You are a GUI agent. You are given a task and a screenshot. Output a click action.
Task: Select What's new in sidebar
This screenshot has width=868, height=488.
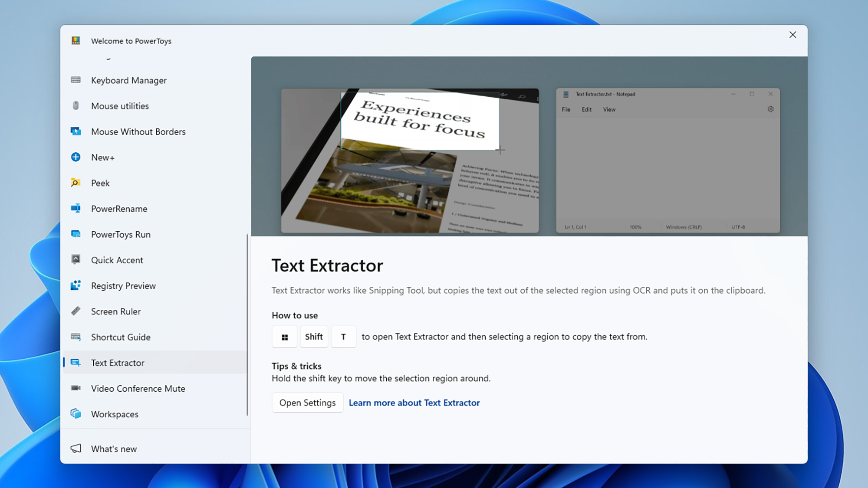point(114,449)
